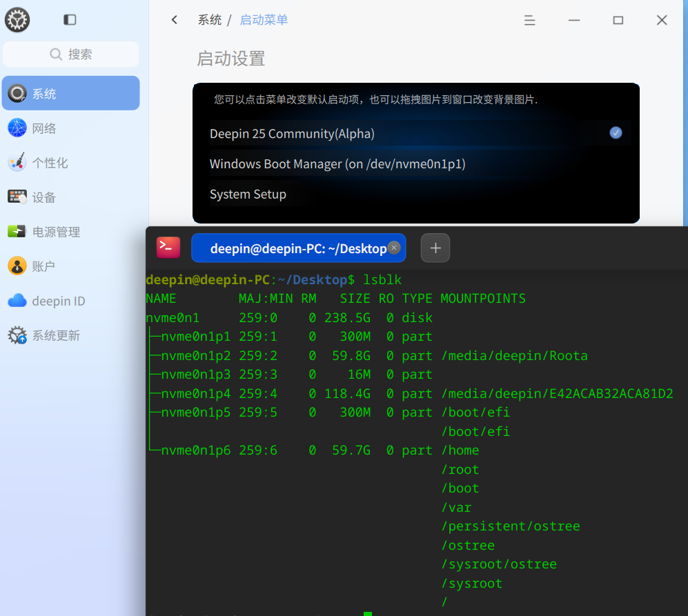Open deepin ID in sidebar
Image resolution: width=688 pixels, height=616 pixels.
click(70, 301)
